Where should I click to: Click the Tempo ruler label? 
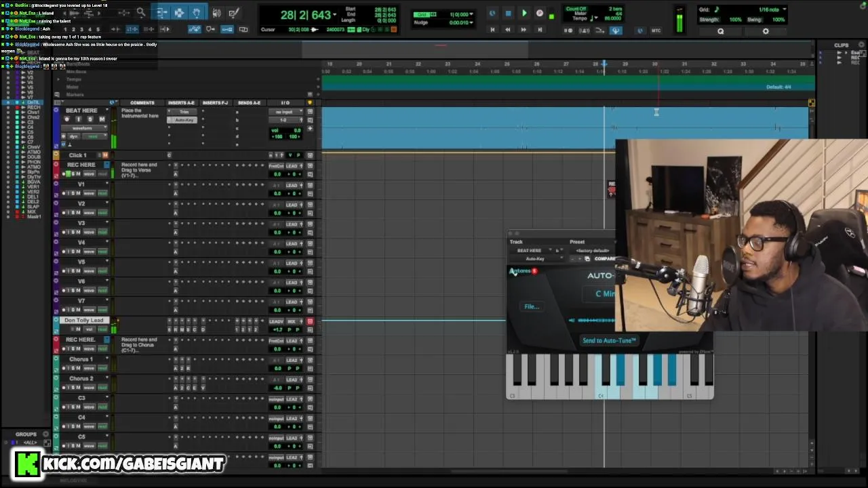73,79
